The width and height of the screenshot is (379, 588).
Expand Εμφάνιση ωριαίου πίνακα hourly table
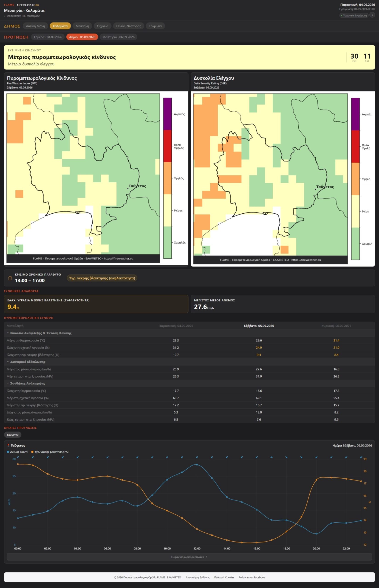tap(189, 557)
